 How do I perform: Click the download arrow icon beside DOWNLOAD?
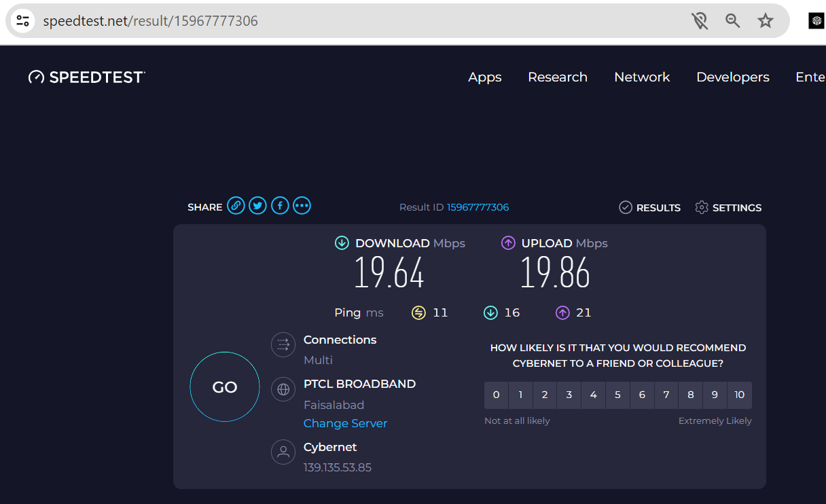tap(342, 242)
